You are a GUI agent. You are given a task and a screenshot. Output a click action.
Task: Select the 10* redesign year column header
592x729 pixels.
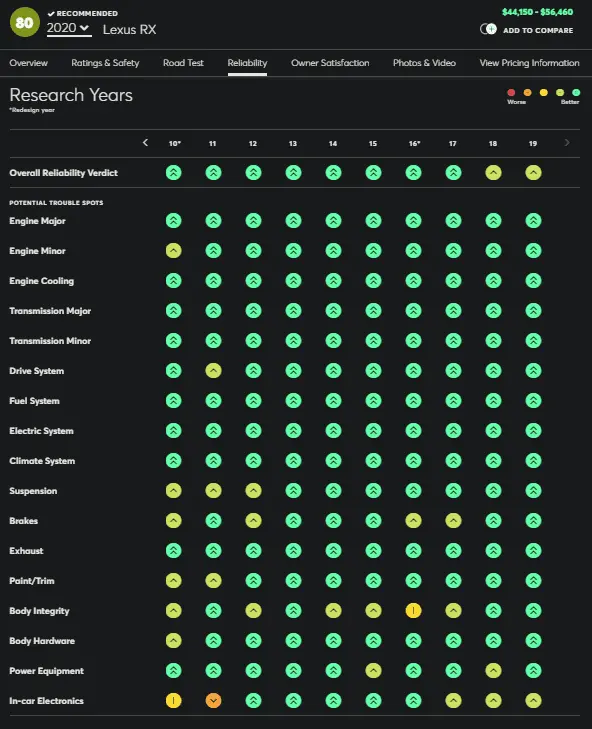174,144
